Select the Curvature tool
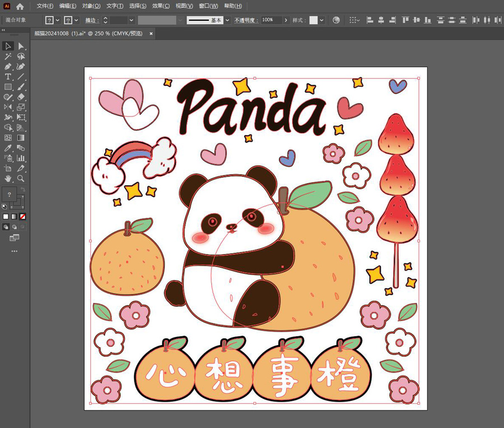This screenshot has width=504, height=428. coord(21,67)
